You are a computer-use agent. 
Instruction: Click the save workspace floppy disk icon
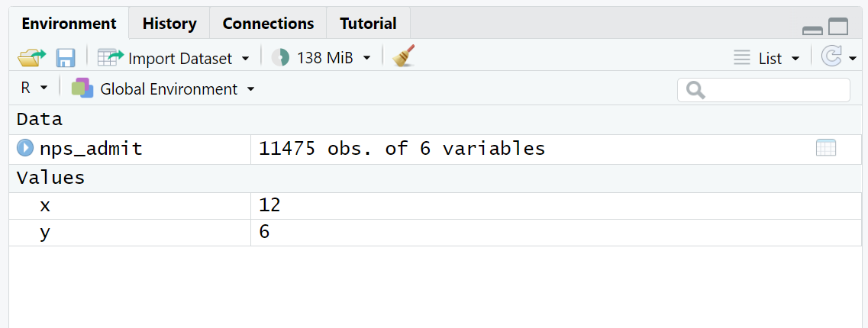pos(66,57)
